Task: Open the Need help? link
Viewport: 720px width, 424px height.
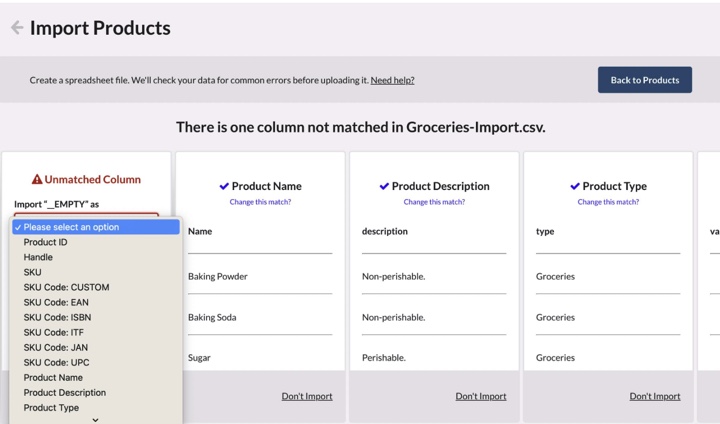Action: [393, 80]
